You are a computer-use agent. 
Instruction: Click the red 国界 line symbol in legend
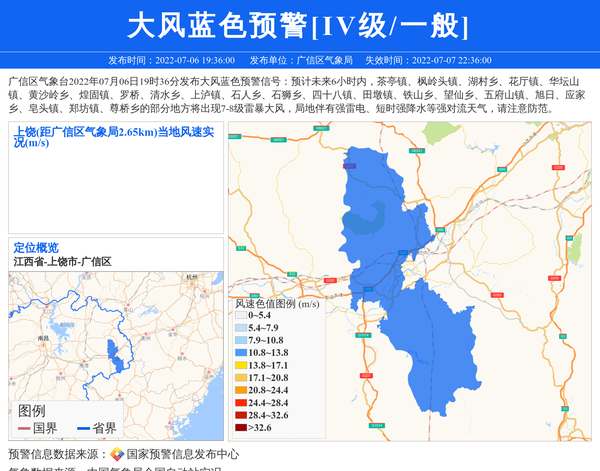[x=22, y=429]
